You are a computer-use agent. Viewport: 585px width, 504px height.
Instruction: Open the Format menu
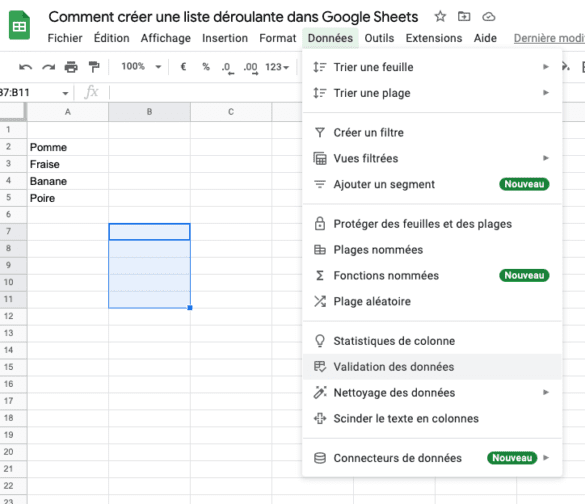[x=278, y=38]
